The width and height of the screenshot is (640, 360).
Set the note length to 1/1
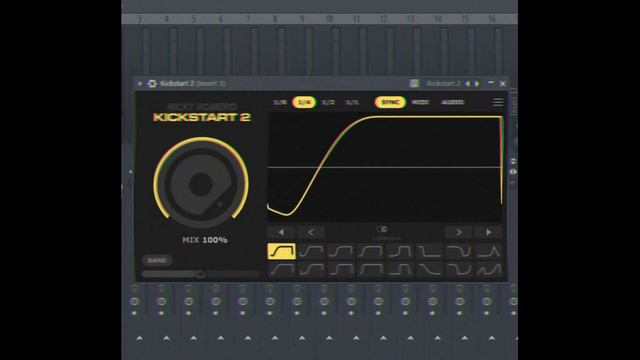(x=352, y=102)
